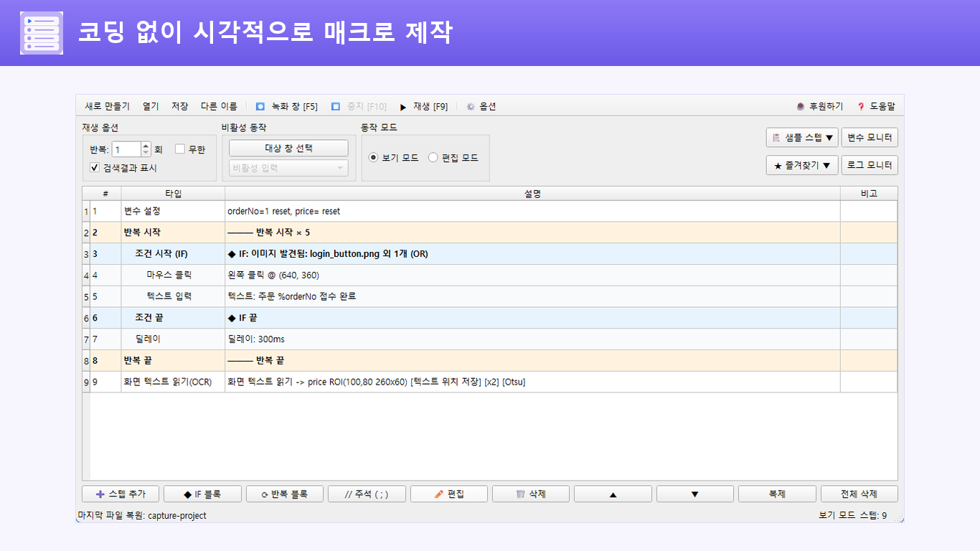Open 도움말 help
This screenshot has width=980, height=551.
(876, 106)
